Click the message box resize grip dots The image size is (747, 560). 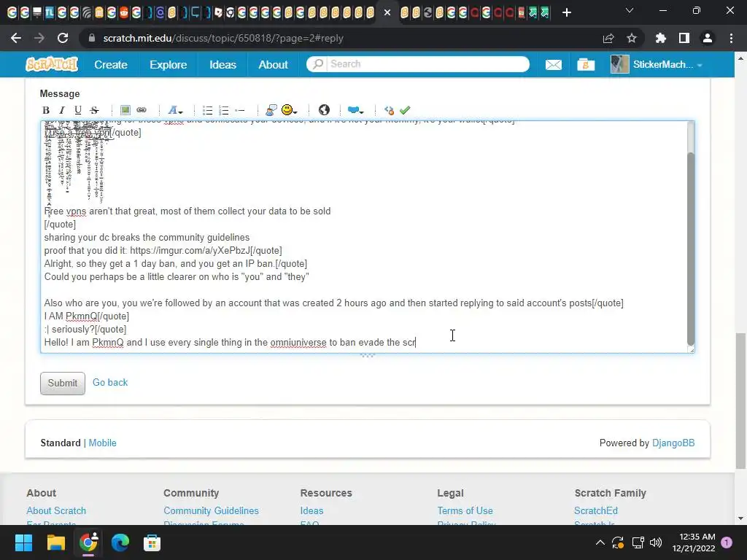coord(368,355)
